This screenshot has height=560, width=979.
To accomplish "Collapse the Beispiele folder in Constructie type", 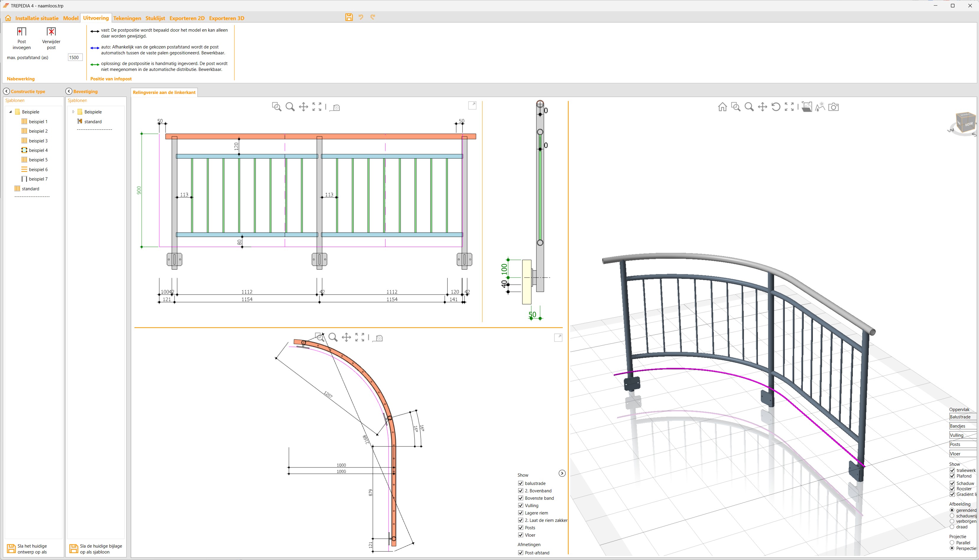I will 10,112.
